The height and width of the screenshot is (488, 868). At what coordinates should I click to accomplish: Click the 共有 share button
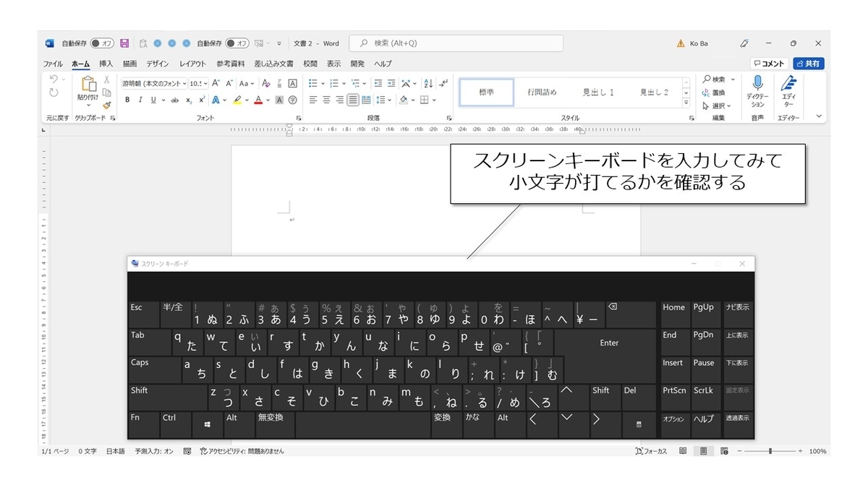tap(809, 64)
